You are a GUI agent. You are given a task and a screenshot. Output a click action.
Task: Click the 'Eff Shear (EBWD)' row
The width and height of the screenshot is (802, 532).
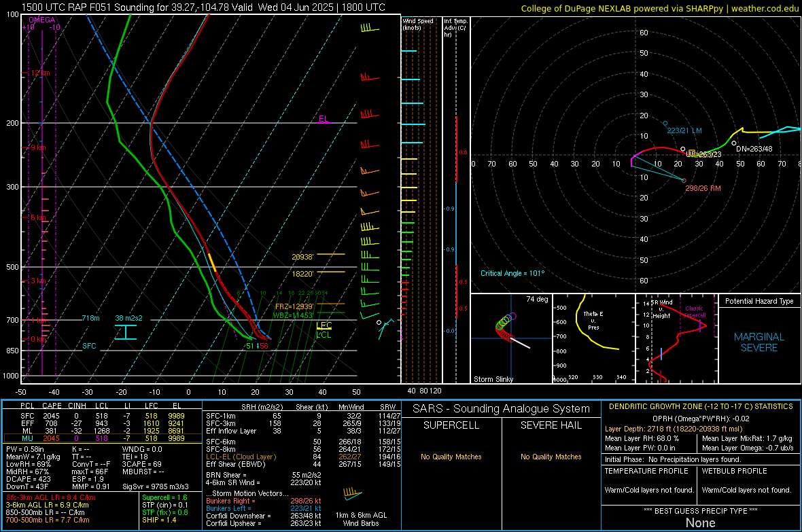303,465
